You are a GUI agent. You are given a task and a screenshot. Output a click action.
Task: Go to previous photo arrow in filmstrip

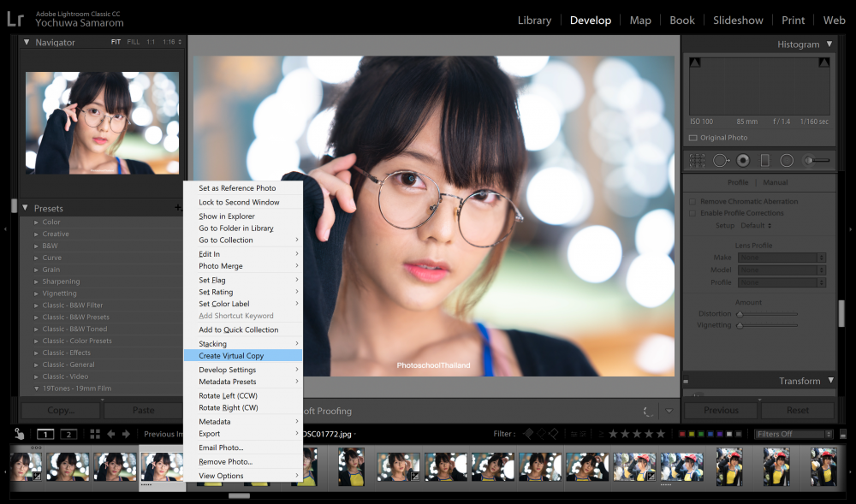pyautogui.click(x=110, y=434)
